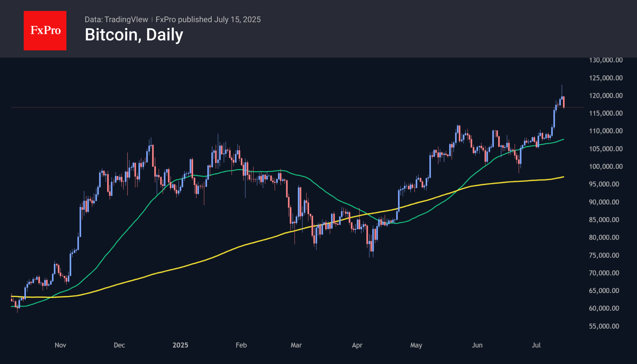The image size is (637, 364).
Task: Click the dotted red current-price line
Action: coord(297,107)
